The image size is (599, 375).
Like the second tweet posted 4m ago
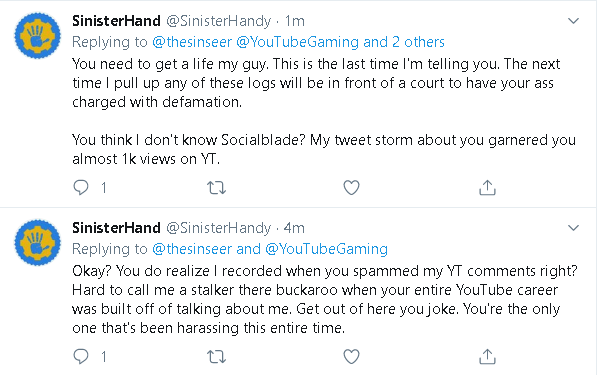(x=351, y=357)
